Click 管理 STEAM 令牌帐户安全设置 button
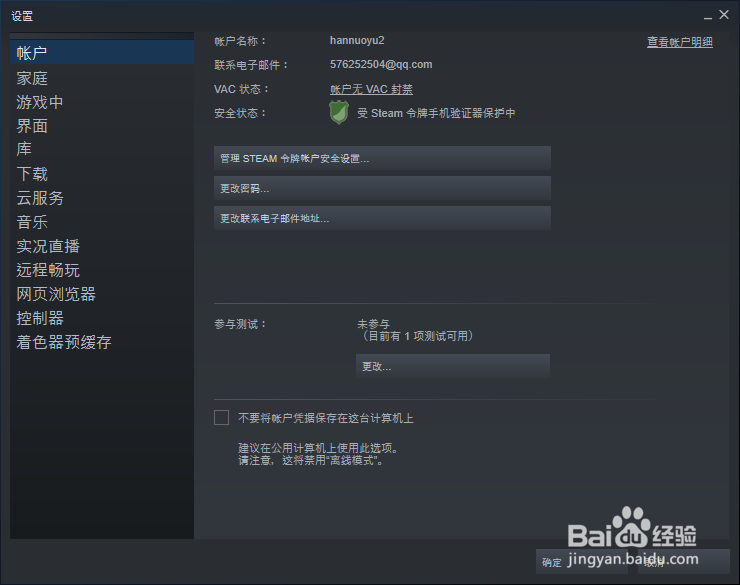 [382, 158]
